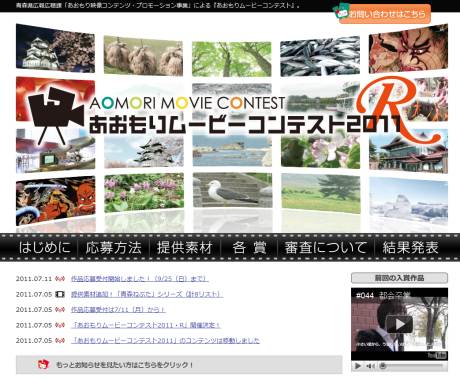Open the コンテンツは移動しました news link
The image size is (460, 379).
coord(165,340)
